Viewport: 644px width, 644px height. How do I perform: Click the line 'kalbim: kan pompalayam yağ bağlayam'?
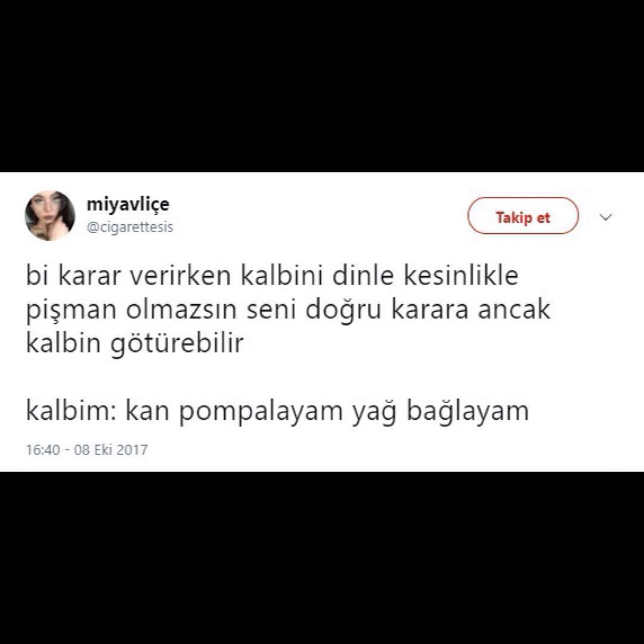tap(277, 411)
